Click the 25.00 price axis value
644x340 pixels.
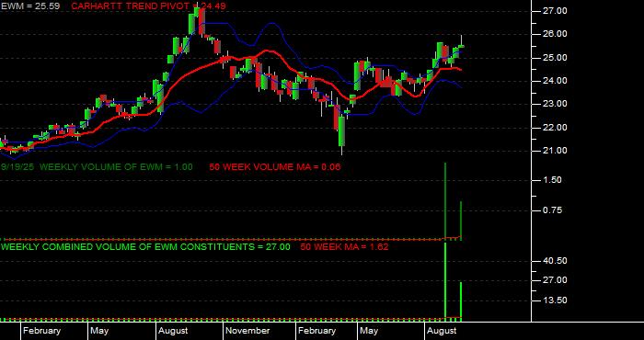point(556,57)
